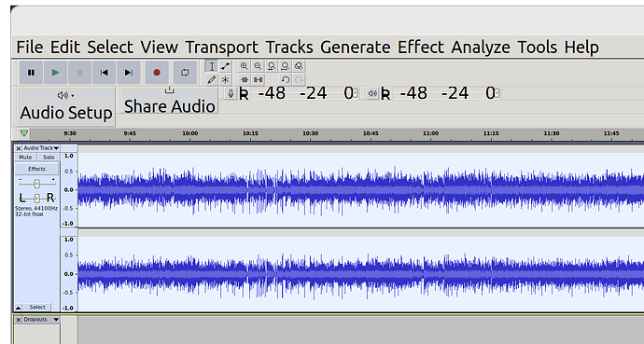The width and height of the screenshot is (644, 344).
Task: Click the Zoom In magnifier icon
Action: pos(244,66)
